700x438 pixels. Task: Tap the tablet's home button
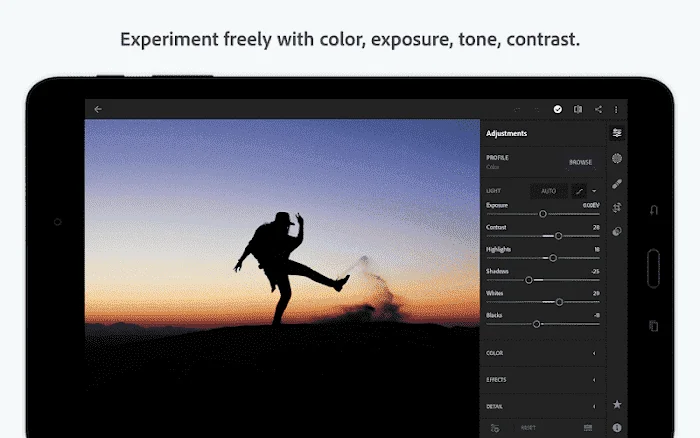[x=653, y=268]
